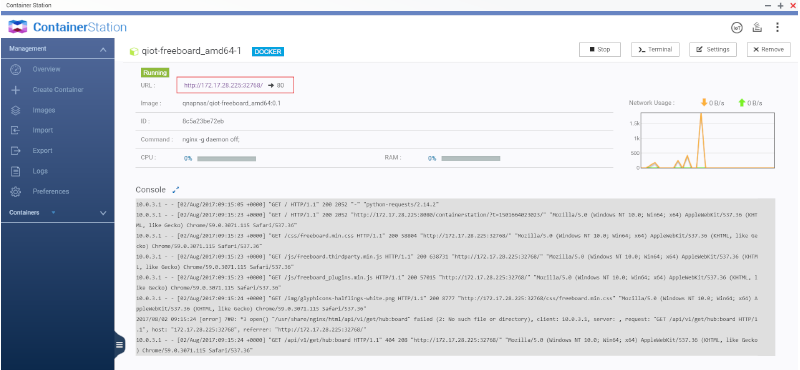Expand the Containers section chevron

click(x=103, y=213)
